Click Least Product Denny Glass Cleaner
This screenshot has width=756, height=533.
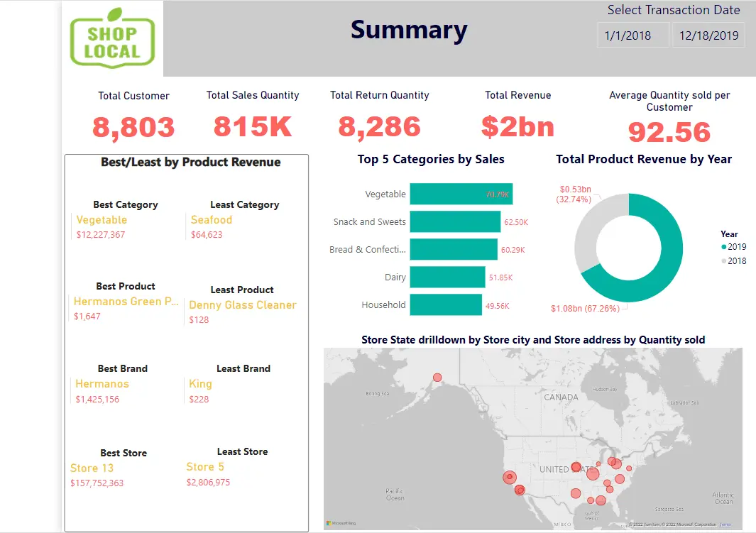point(243,305)
